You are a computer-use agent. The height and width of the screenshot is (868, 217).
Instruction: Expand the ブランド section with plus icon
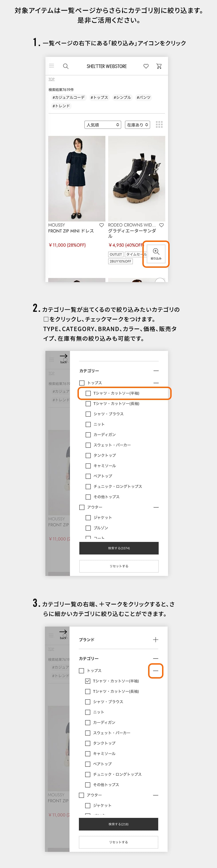pos(156,640)
